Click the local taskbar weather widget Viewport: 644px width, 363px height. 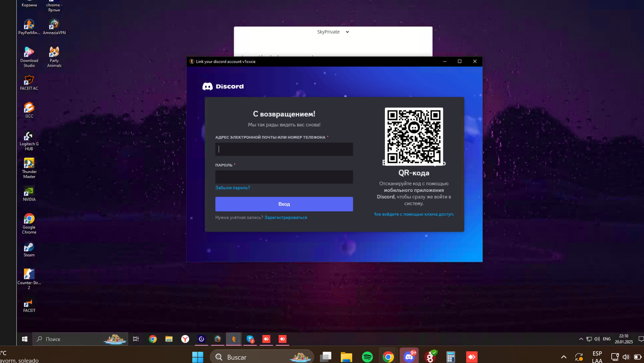coord(19,357)
